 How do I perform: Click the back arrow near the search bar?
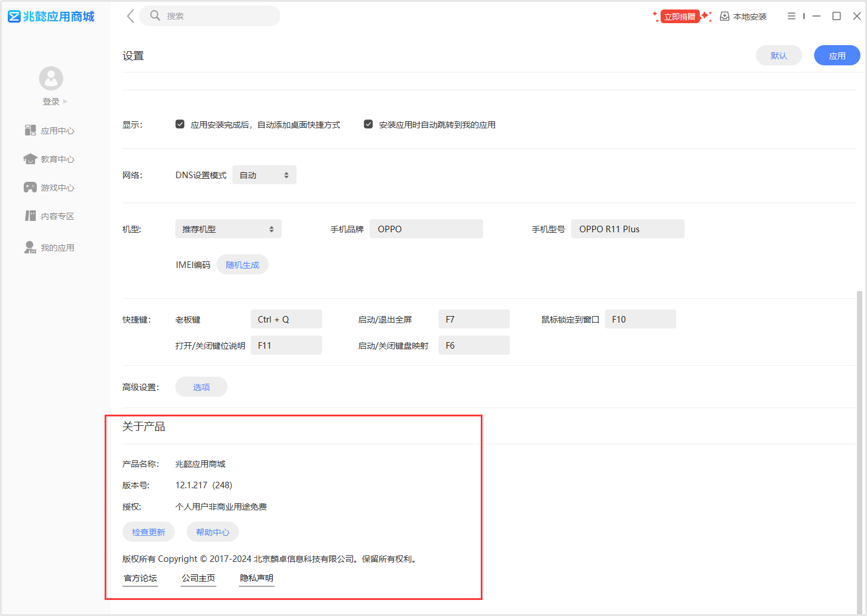pyautogui.click(x=130, y=16)
